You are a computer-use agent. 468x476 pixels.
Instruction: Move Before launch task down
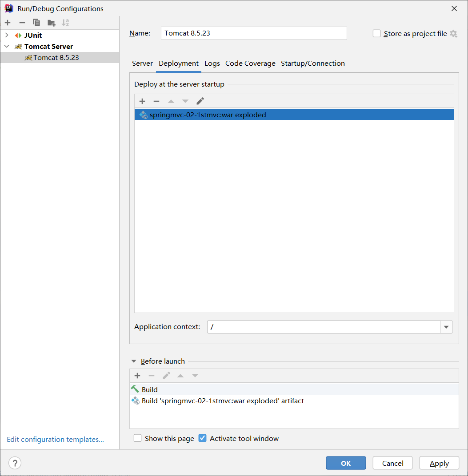(195, 376)
